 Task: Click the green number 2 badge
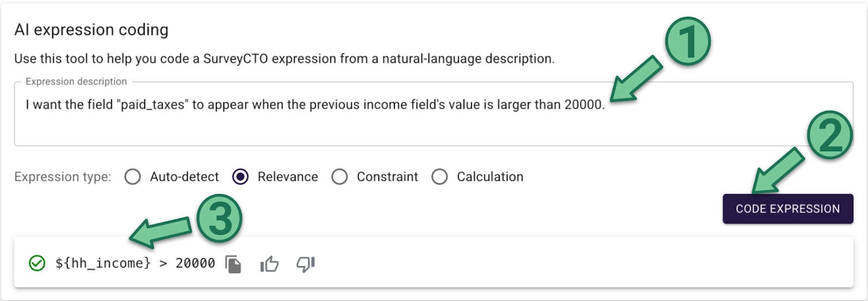(x=830, y=135)
